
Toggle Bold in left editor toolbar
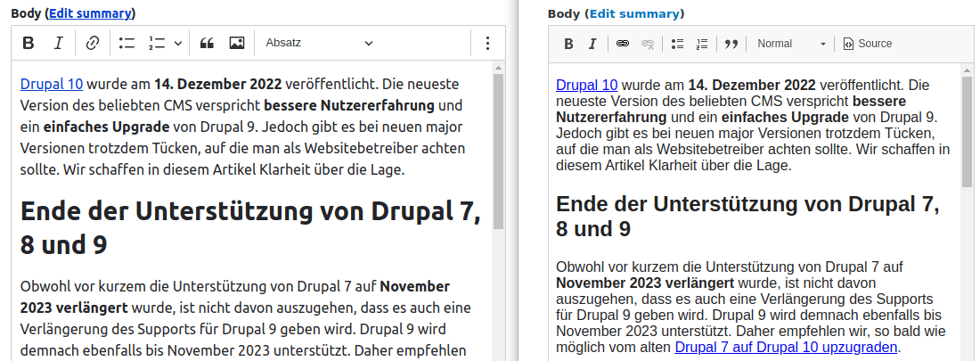(29, 43)
